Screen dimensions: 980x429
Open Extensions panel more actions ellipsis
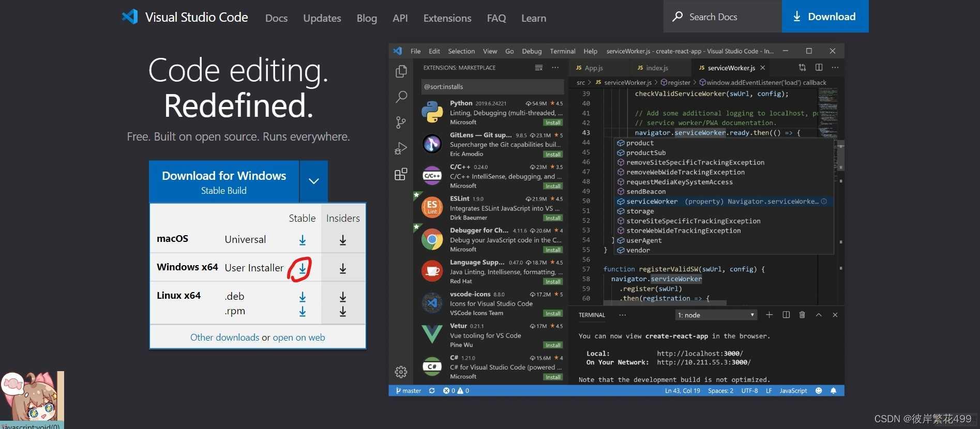[555, 68]
